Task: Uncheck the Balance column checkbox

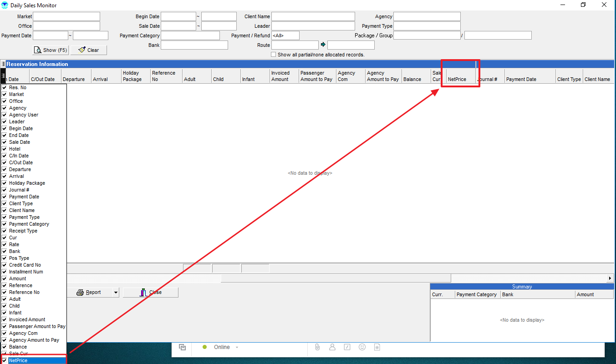Action: click(4, 347)
